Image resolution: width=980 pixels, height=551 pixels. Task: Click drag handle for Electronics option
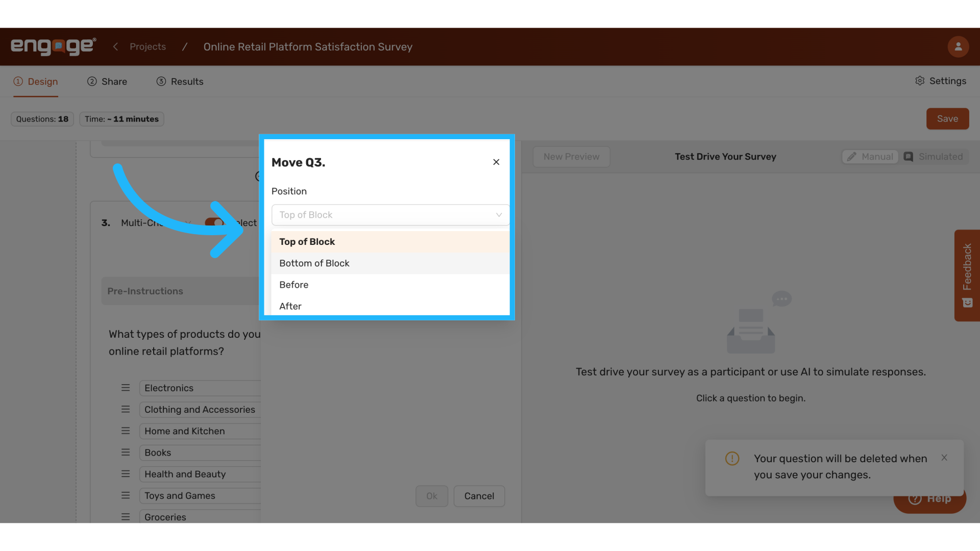point(126,388)
